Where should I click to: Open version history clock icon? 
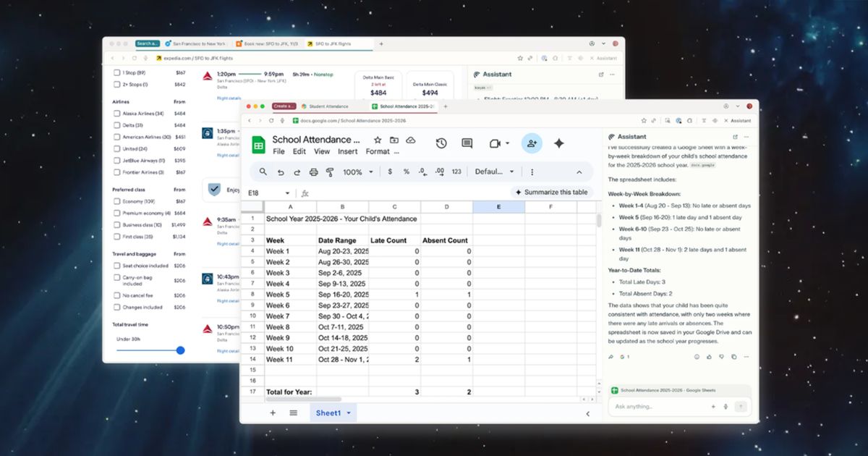(441, 143)
